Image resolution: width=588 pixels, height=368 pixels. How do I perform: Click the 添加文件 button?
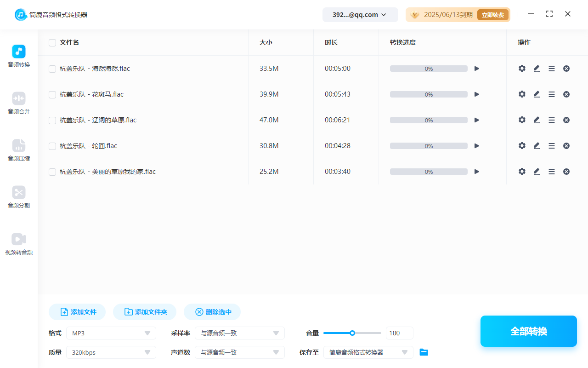[x=77, y=311]
